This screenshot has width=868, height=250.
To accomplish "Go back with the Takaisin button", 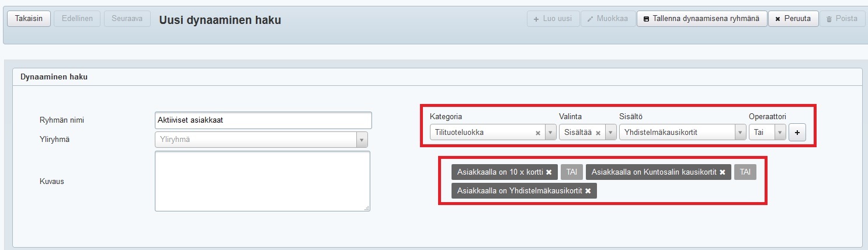I will pos(29,19).
